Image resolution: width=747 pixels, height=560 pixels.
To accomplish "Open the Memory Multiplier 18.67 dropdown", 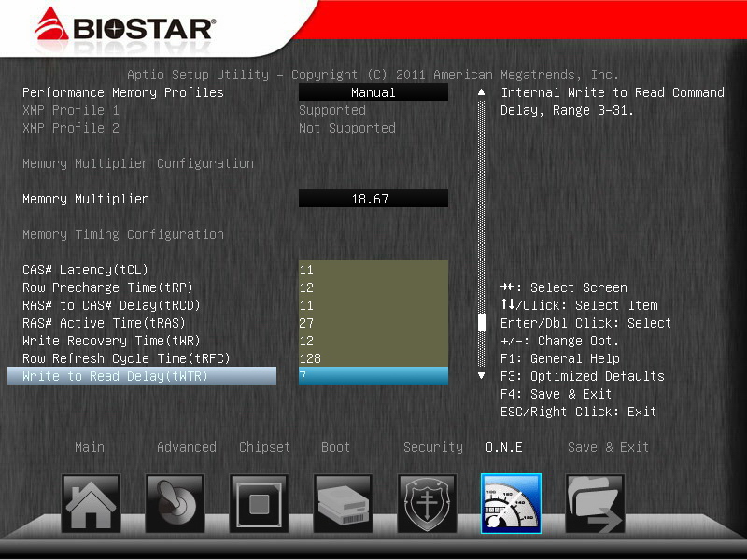I will pyautogui.click(x=373, y=199).
